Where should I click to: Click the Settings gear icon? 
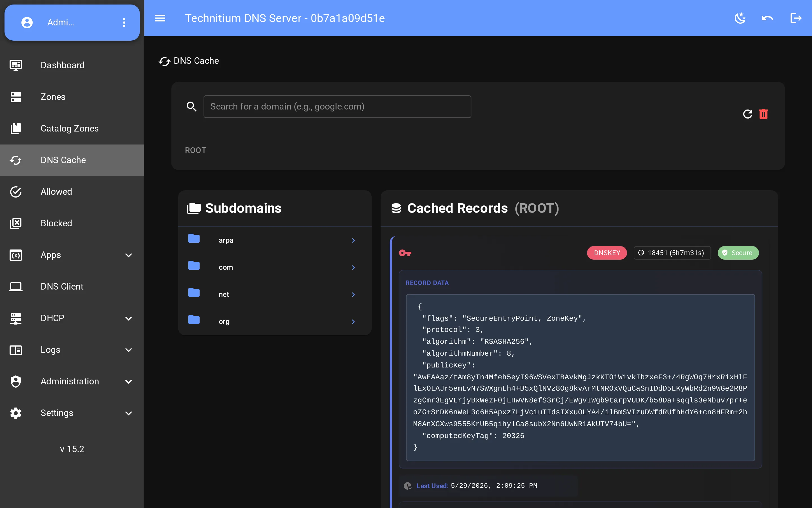pos(16,413)
